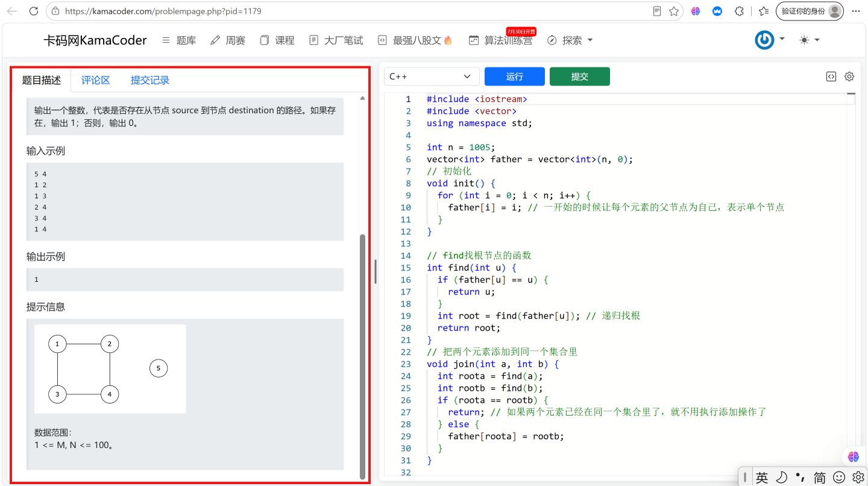Click the comment '// find找根节点的函数'
Image resolution: width=868 pixels, height=486 pixels.
pyautogui.click(x=479, y=255)
